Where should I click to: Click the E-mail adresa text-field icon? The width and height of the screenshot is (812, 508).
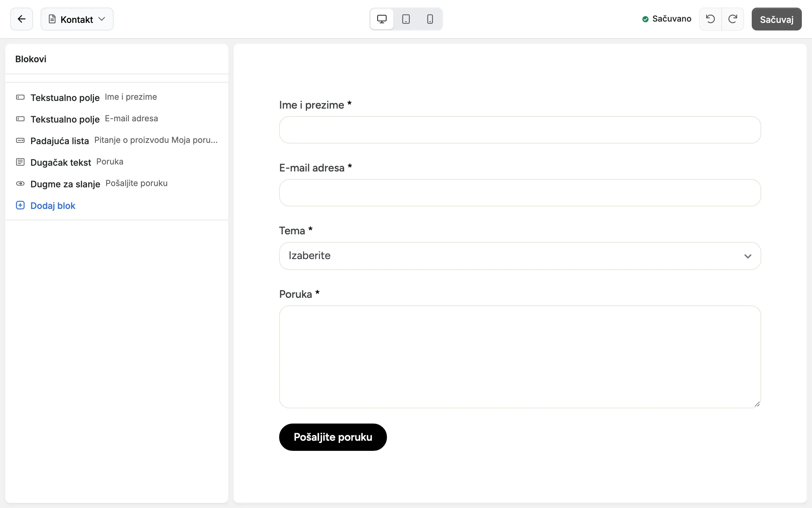[x=20, y=119]
